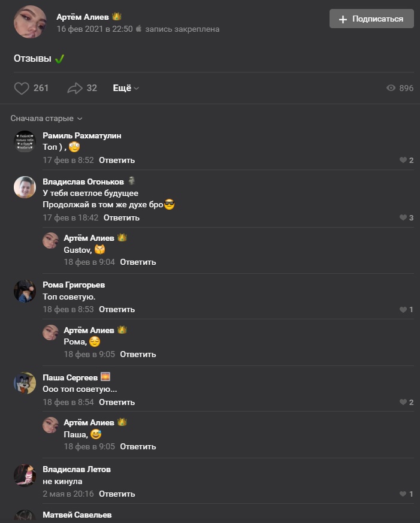The height and width of the screenshot is (523, 420).
Task: Click the post date 16 фев 2021
Action: click(x=94, y=29)
